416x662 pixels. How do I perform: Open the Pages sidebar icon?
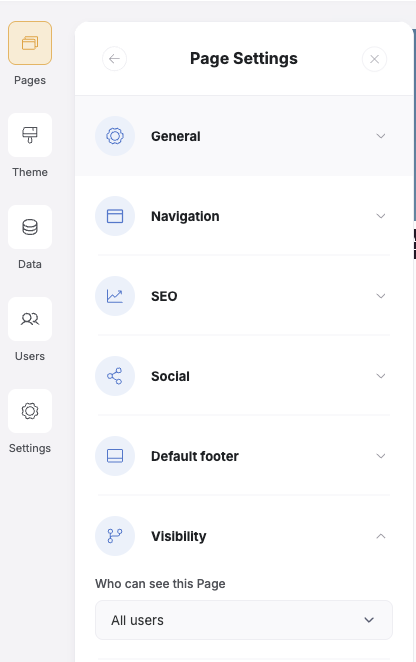(30, 43)
